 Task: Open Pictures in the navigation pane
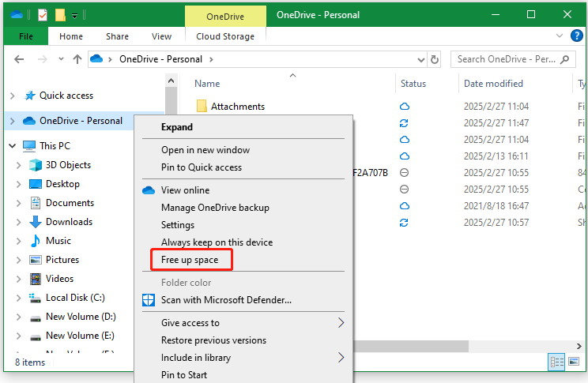62,260
